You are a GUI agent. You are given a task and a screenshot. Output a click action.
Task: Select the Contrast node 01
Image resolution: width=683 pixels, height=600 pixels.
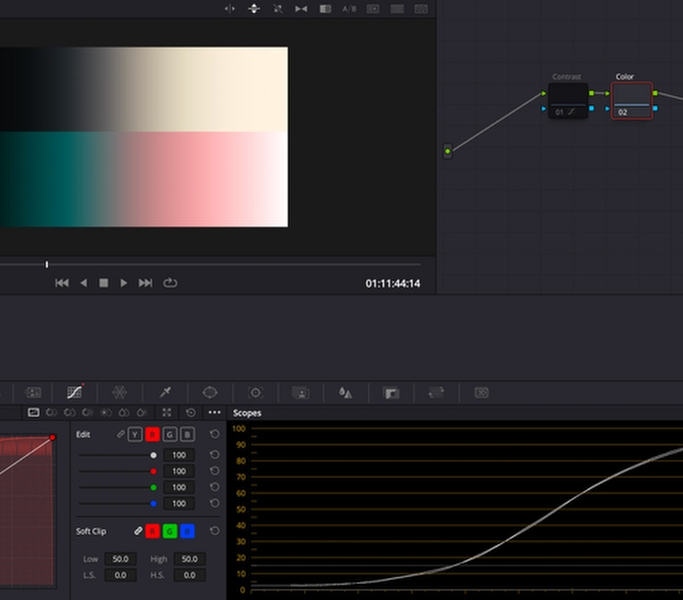coord(567,101)
